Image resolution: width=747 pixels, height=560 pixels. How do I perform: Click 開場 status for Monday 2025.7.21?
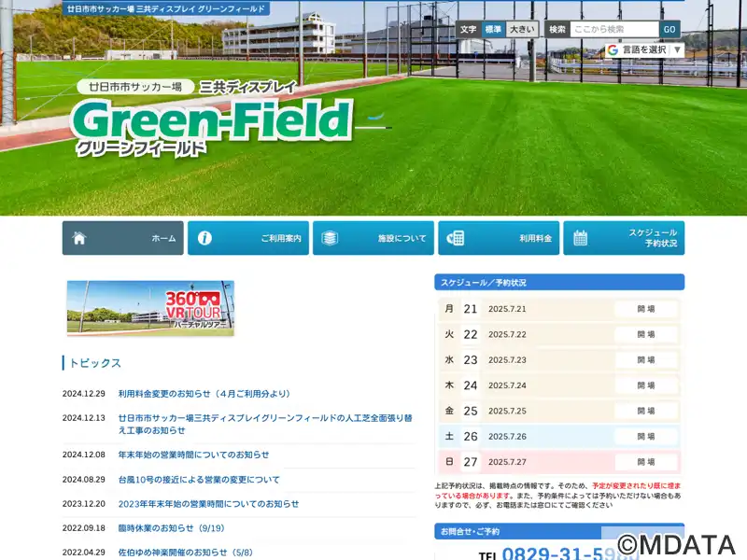point(645,309)
